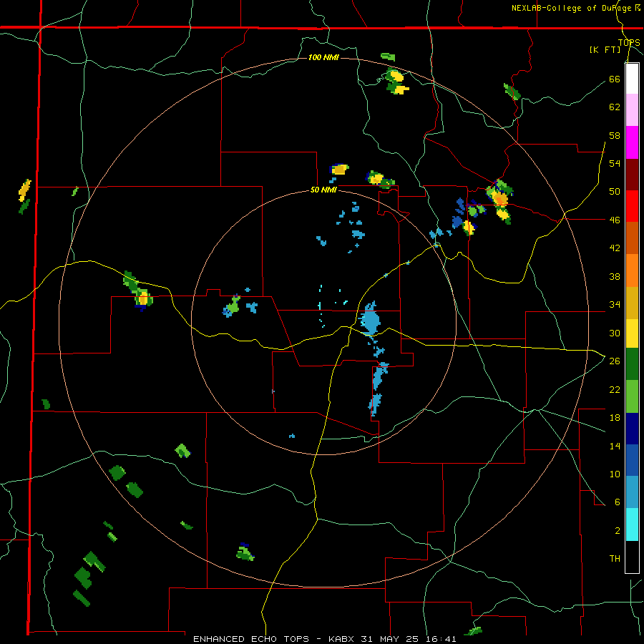Click the 2 value on the legend

(618, 531)
